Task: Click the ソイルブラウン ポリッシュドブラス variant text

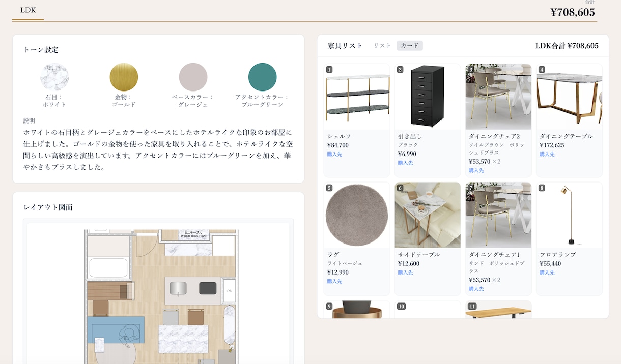Action: [496, 149]
